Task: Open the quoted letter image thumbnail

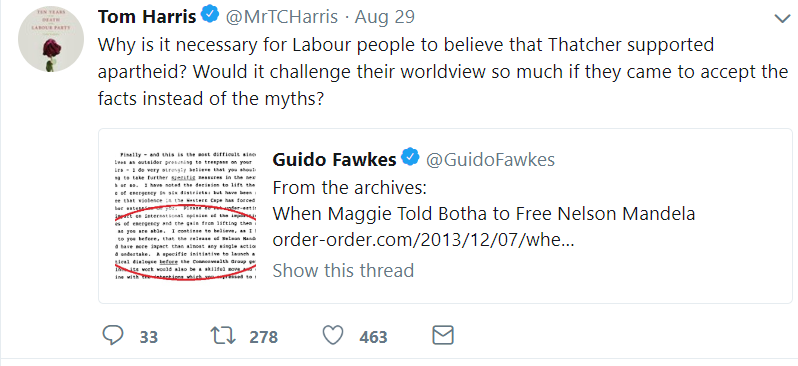Action: [x=185, y=215]
